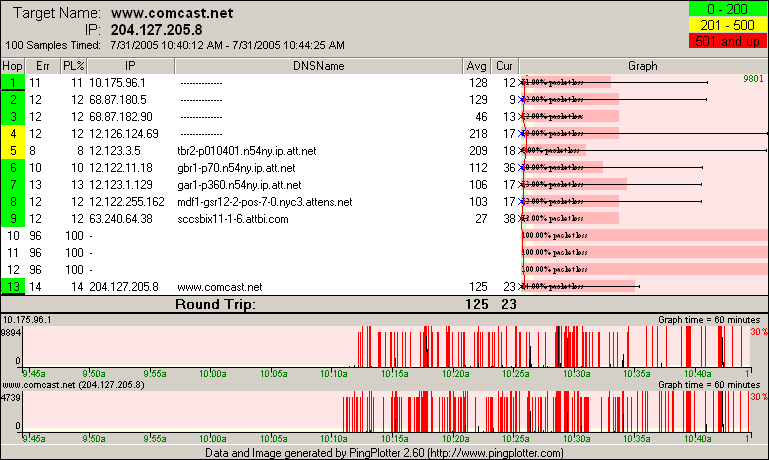The width and height of the screenshot is (769, 460).
Task: Click the bold Target Name www.comcast.net
Action: pyautogui.click(x=172, y=13)
